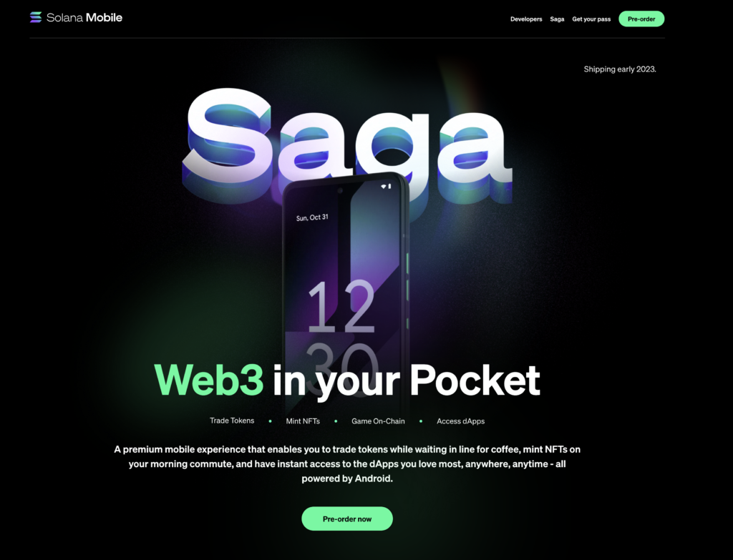This screenshot has width=733, height=560.
Task: Click the Pre-order now button
Action: (x=347, y=519)
